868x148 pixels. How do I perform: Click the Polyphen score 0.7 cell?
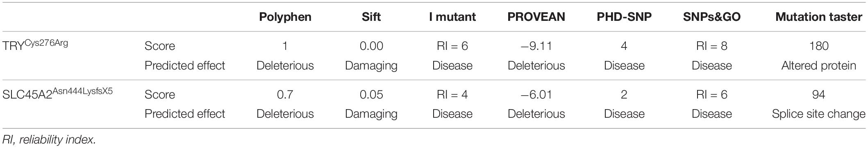click(x=285, y=94)
